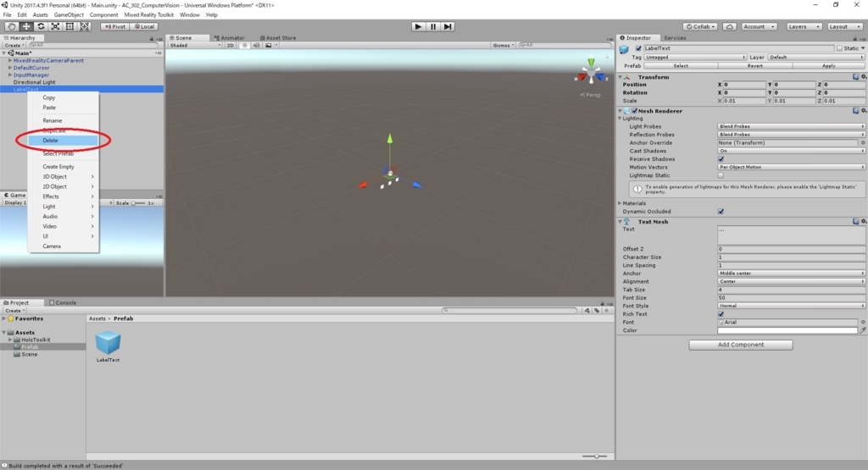868x470 pixels.
Task: Select the Scale tool in the toolbar
Action: tap(55, 26)
